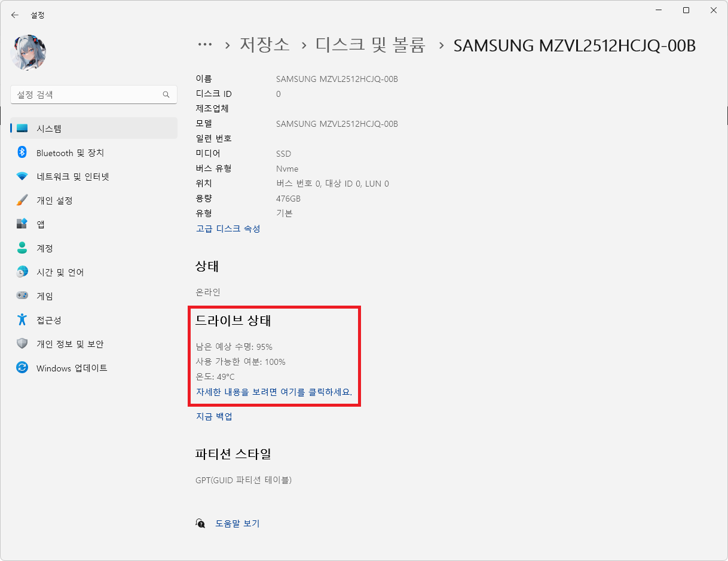728x561 pixels.
Task: Go to 디스크 및 볼륨 breadcrumb
Action: click(x=370, y=45)
